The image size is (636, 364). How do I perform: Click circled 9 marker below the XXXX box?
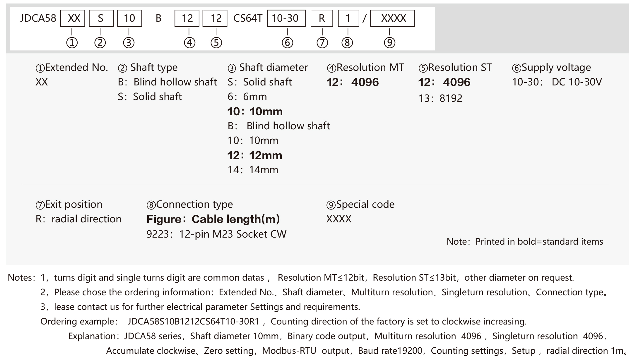(x=389, y=43)
